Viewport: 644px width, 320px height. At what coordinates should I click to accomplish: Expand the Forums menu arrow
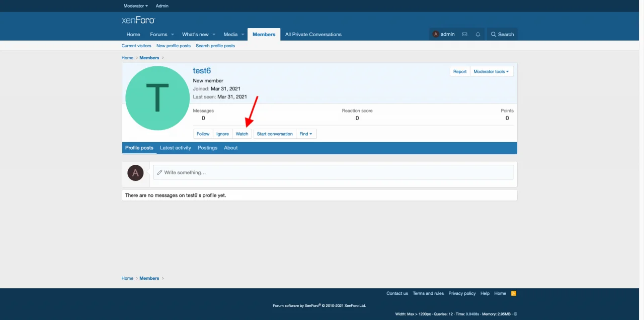coord(173,35)
